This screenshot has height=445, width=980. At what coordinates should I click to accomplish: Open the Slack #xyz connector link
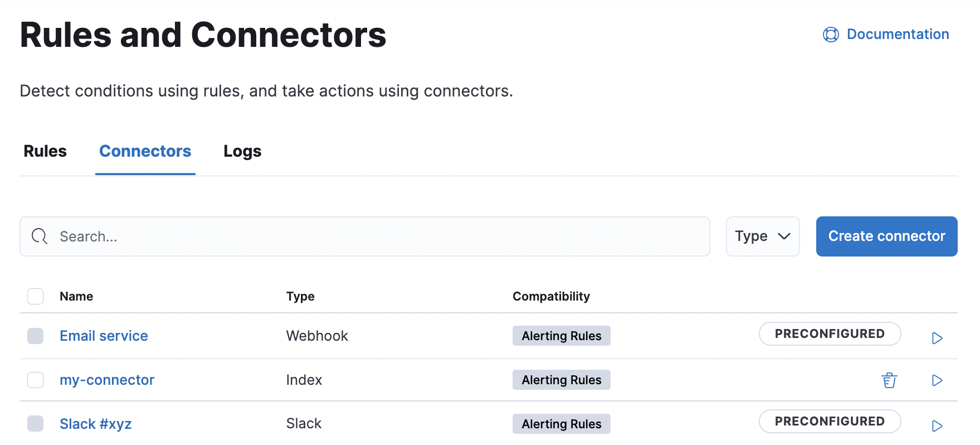(x=96, y=424)
